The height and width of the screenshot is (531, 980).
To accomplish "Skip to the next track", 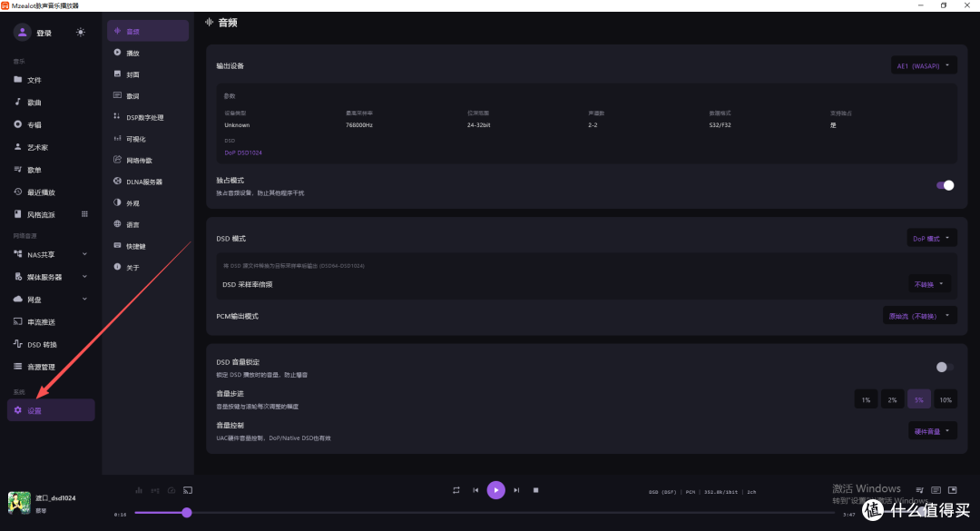I will (516, 490).
